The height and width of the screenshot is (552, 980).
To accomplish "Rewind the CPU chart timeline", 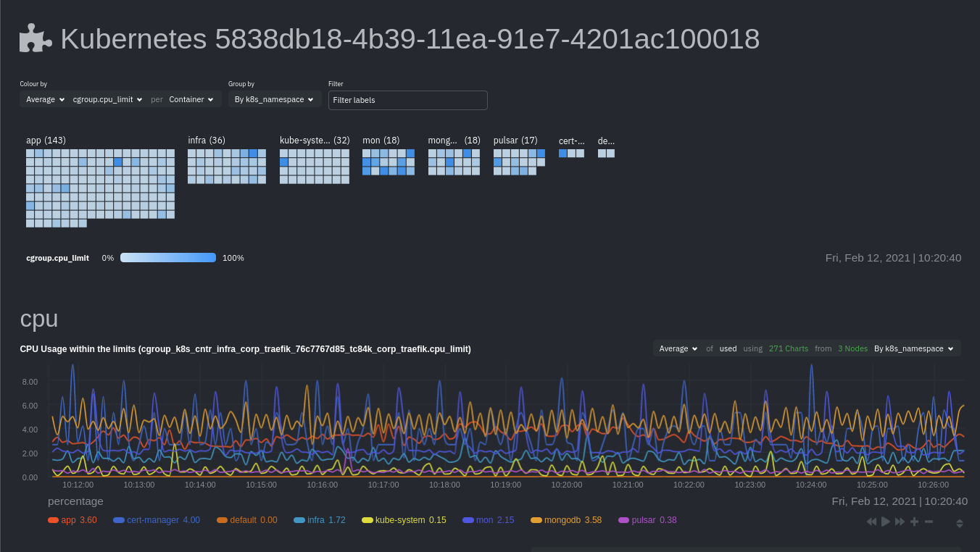I will point(871,522).
